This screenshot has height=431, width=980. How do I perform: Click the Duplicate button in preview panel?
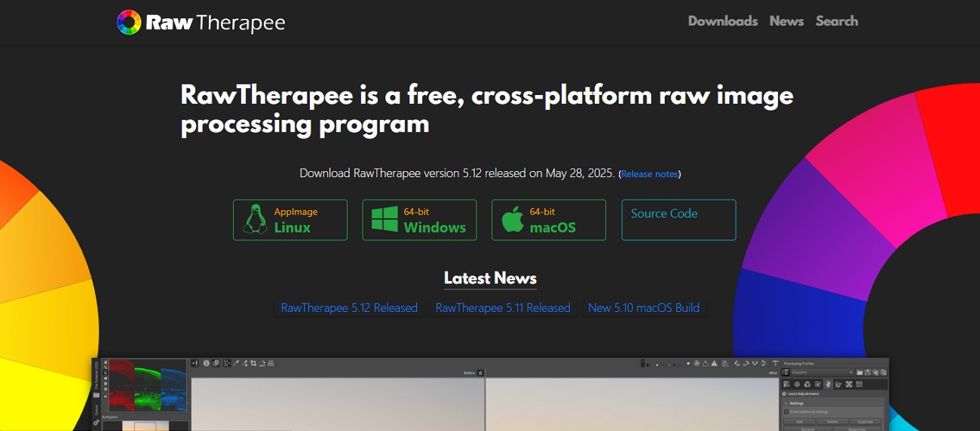865,422
